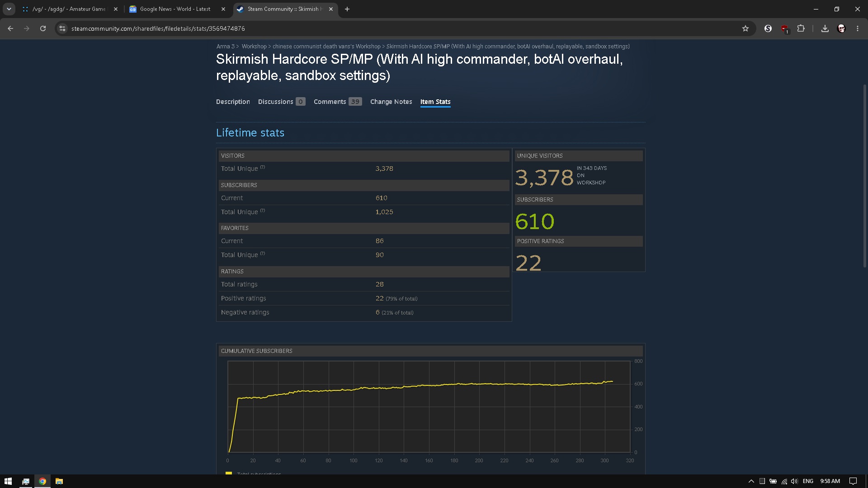This screenshot has height=488, width=868.
Task: Click 'IN 343 DAYS ON WORKSHOP' text
Action: pyautogui.click(x=592, y=175)
